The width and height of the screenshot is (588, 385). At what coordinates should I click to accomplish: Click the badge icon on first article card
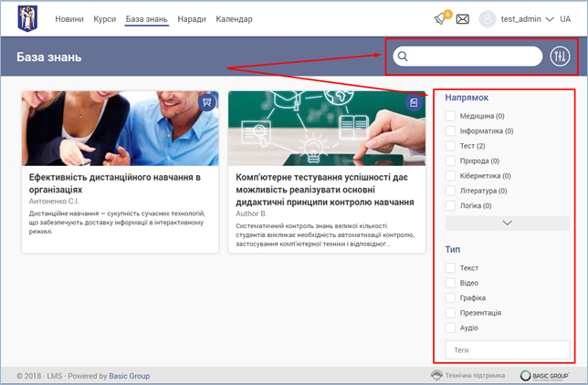coord(207,103)
